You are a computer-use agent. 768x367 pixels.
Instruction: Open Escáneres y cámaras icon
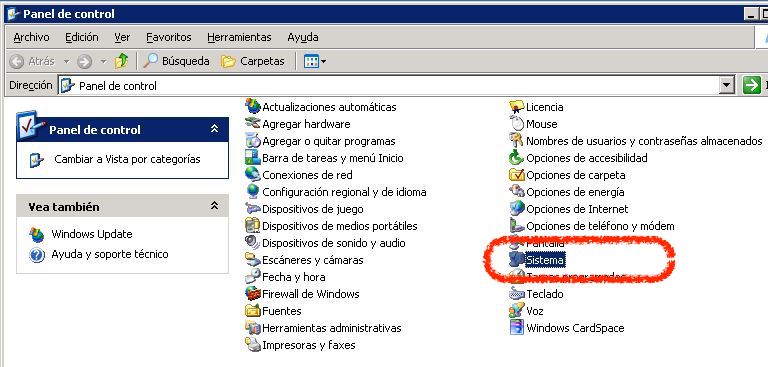(x=253, y=260)
